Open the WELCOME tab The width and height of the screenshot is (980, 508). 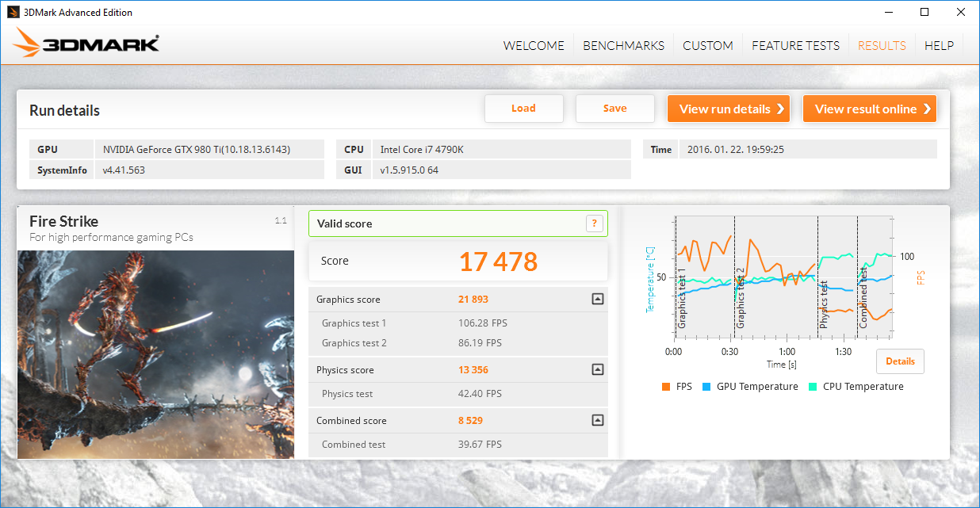point(534,45)
